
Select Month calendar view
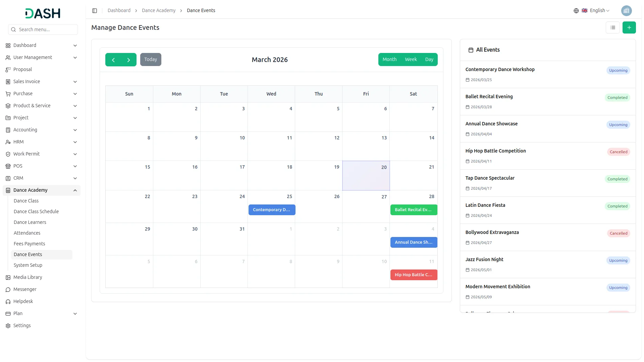pyautogui.click(x=389, y=59)
